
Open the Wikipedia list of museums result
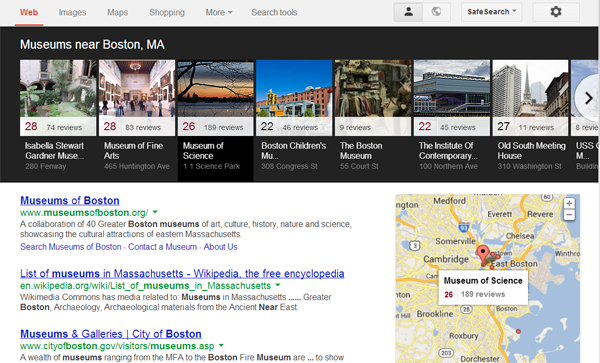pyautogui.click(x=182, y=274)
